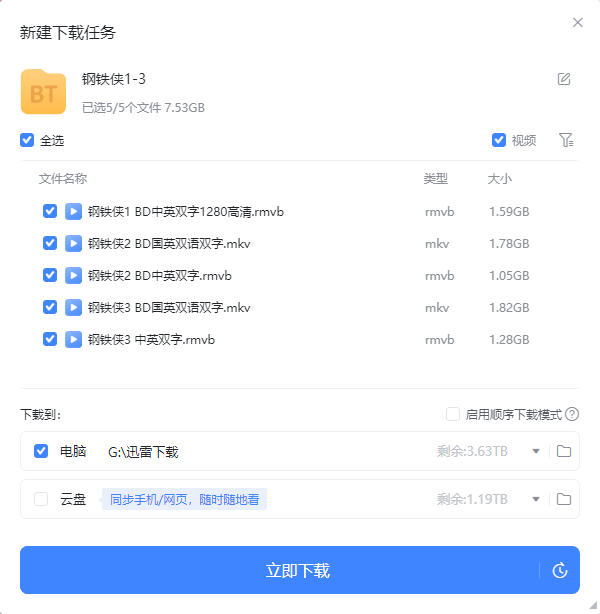600x614 pixels.
Task: Browse folder for 电脑 download path
Action: (x=564, y=451)
